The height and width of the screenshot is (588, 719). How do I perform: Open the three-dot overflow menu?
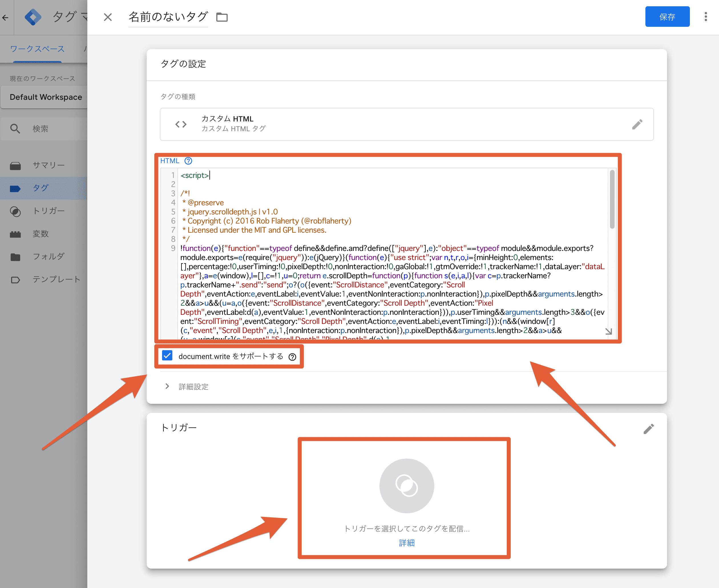pyautogui.click(x=706, y=17)
